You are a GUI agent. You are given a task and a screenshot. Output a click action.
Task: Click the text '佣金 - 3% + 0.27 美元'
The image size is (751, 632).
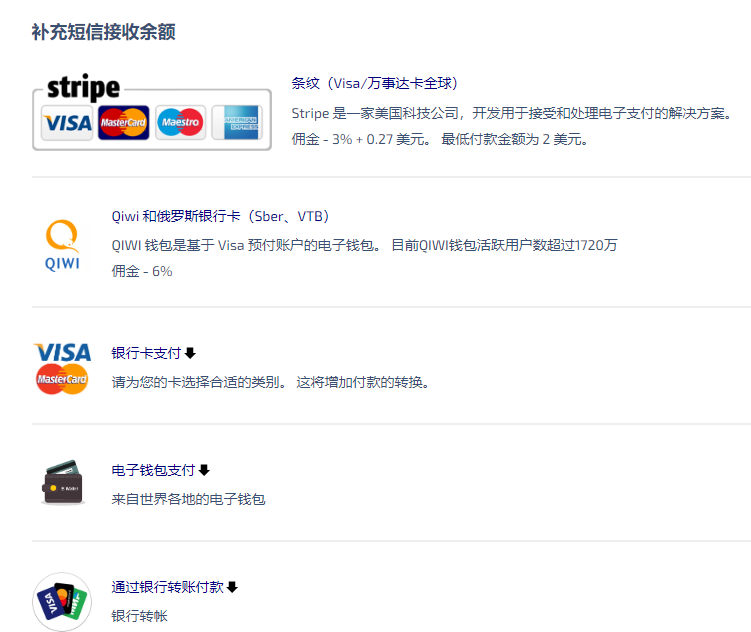(x=361, y=139)
